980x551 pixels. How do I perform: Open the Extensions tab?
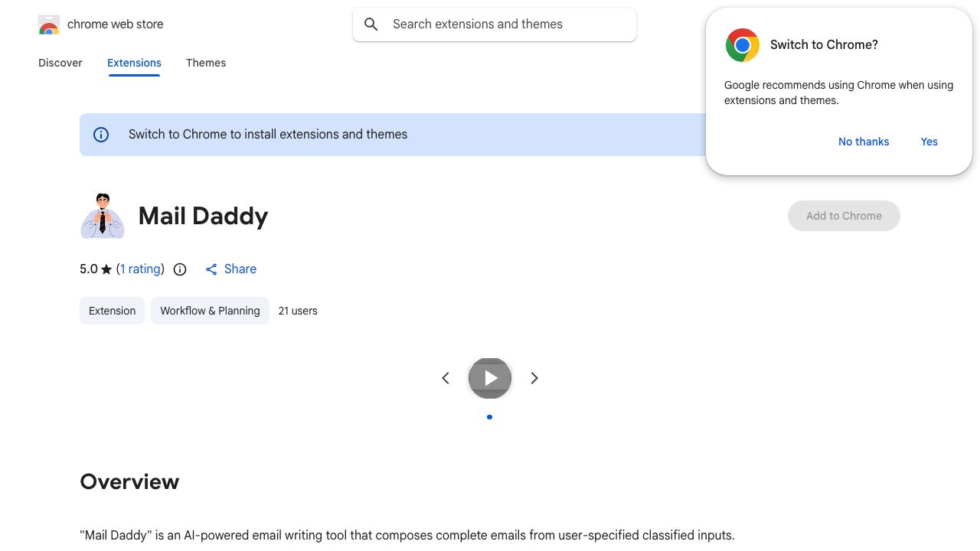134,63
